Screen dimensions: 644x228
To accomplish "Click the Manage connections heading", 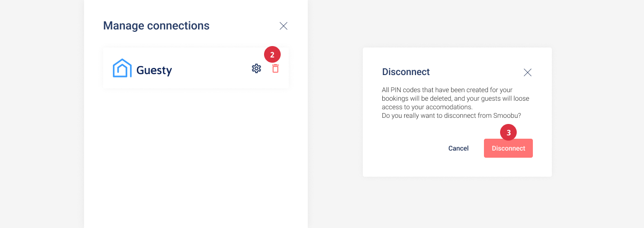I will (x=156, y=26).
